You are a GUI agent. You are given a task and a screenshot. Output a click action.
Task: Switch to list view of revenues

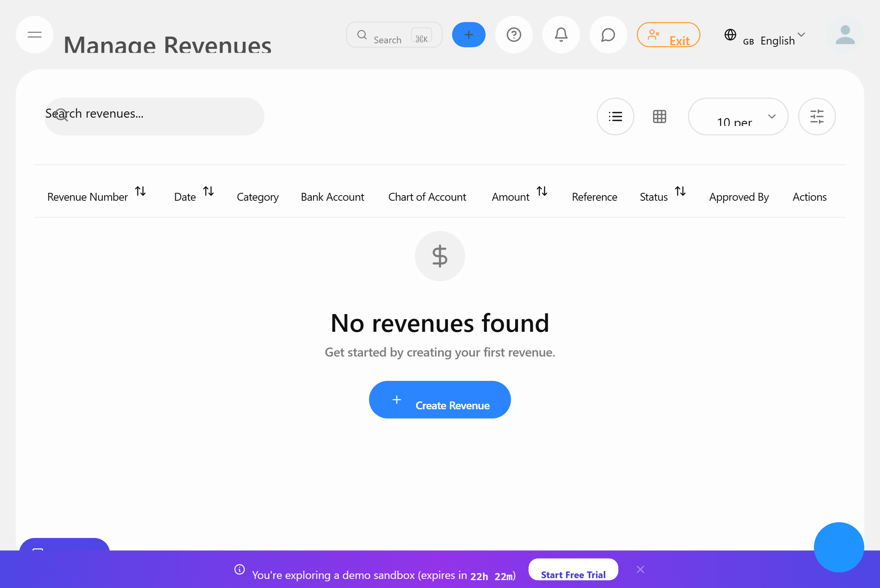click(x=615, y=116)
